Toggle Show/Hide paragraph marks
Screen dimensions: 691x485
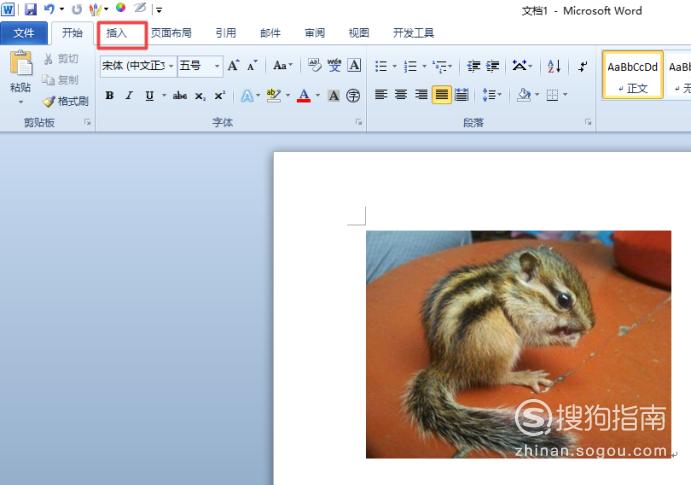(583, 67)
